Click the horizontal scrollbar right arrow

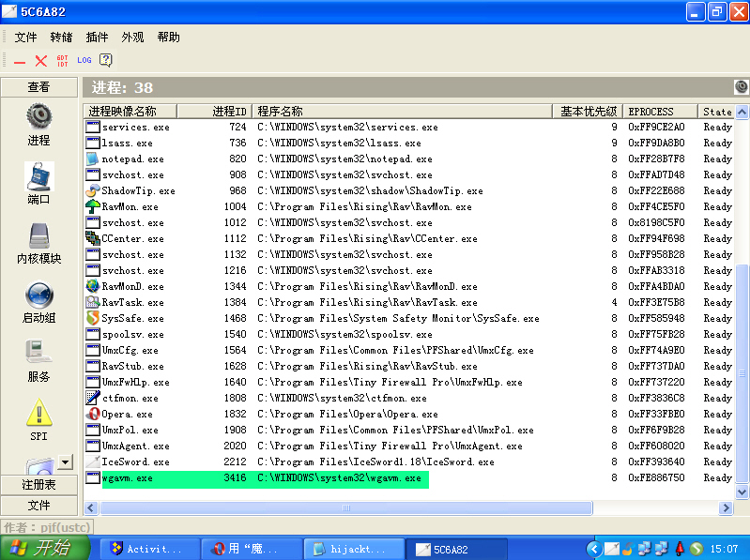click(727, 507)
